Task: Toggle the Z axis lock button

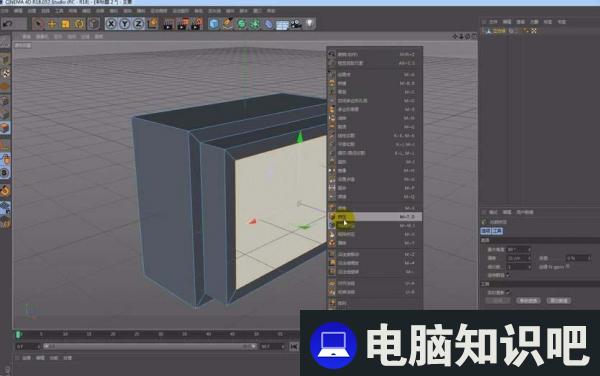Action: coord(139,24)
